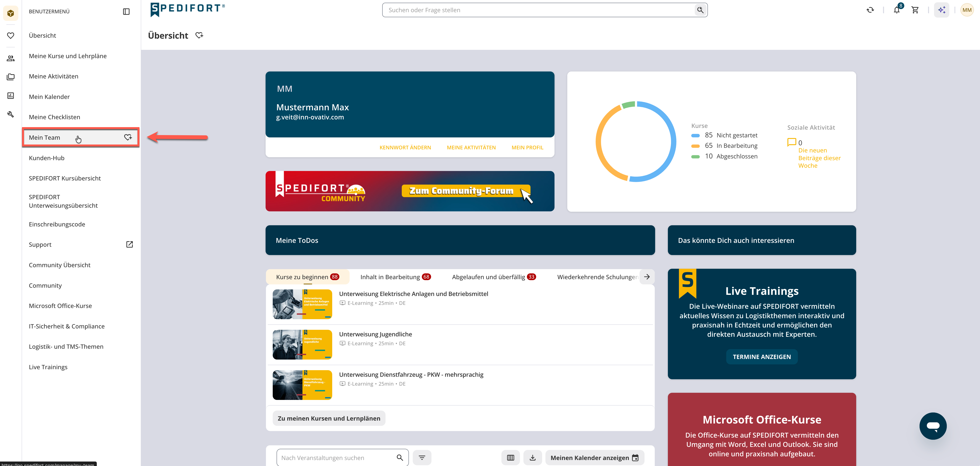Open notifications bell with 8 badge

[897, 10]
